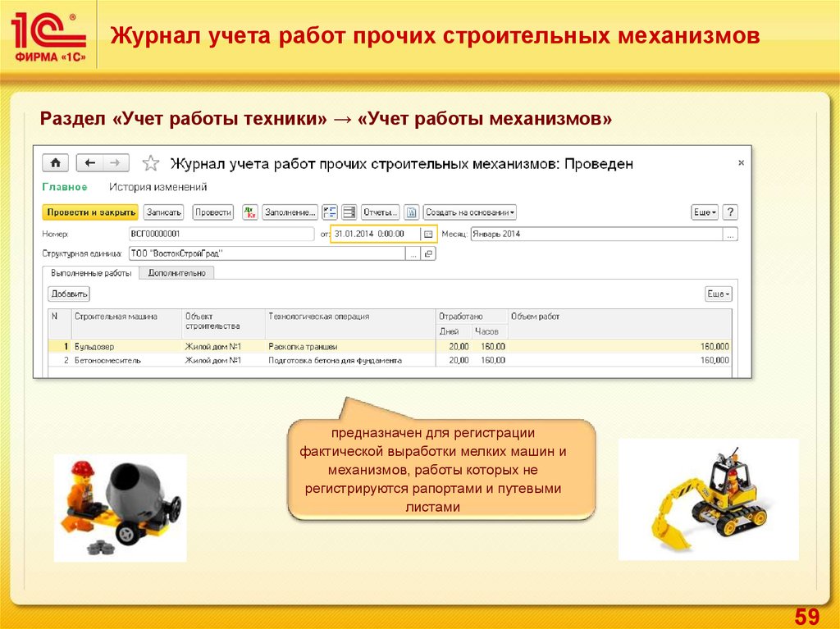Switch to the Дополнительно tab
This screenshot has width=840, height=629.
[x=176, y=273]
